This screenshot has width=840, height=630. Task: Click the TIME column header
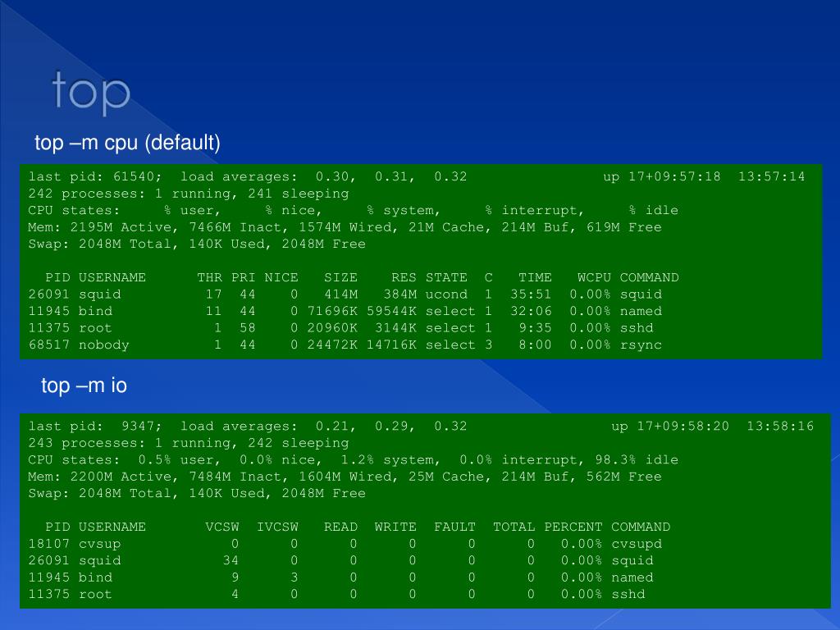tap(535, 277)
